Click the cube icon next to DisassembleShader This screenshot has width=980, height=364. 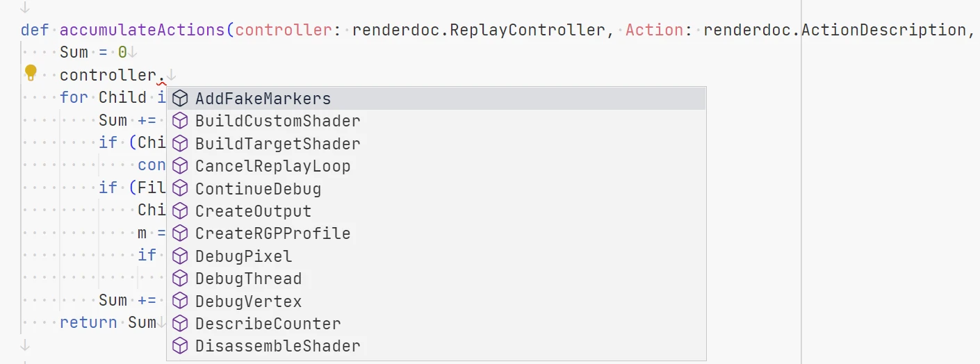point(180,346)
